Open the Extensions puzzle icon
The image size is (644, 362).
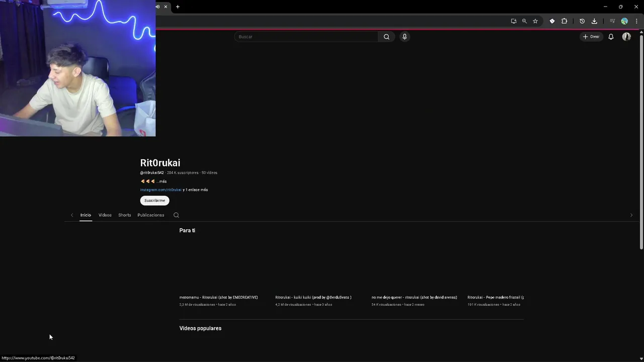[x=564, y=21]
